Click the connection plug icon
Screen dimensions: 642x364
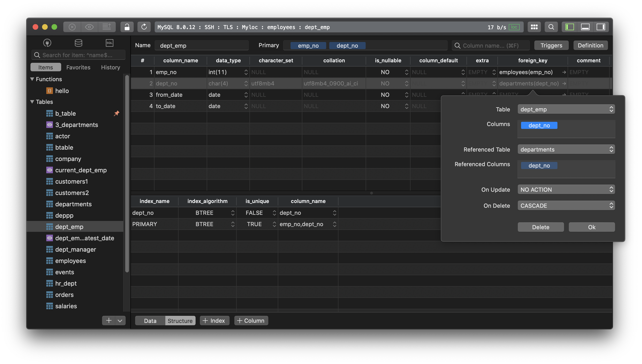47,43
